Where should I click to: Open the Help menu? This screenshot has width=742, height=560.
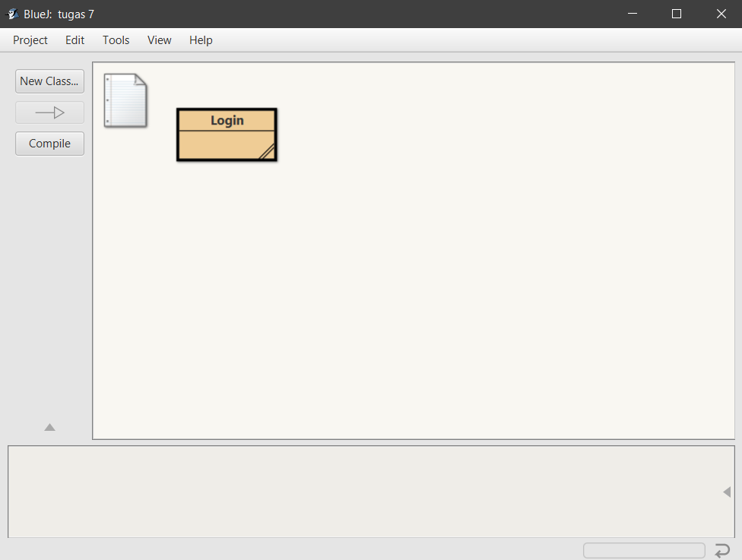pyautogui.click(x=201, y=40)
